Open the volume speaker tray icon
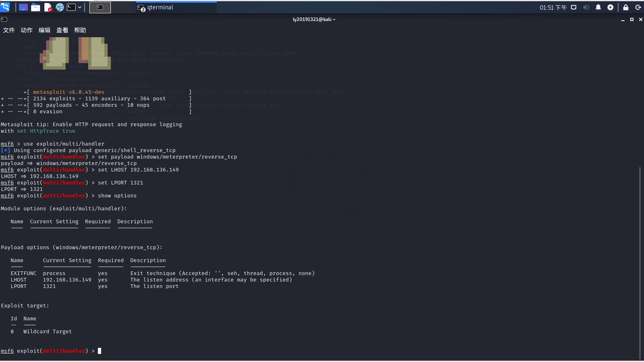The width and height of the screenshot is (644, 362). pos(586,7)
